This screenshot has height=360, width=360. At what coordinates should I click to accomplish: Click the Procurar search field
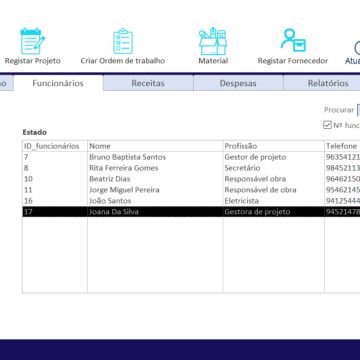click(358, 110)
